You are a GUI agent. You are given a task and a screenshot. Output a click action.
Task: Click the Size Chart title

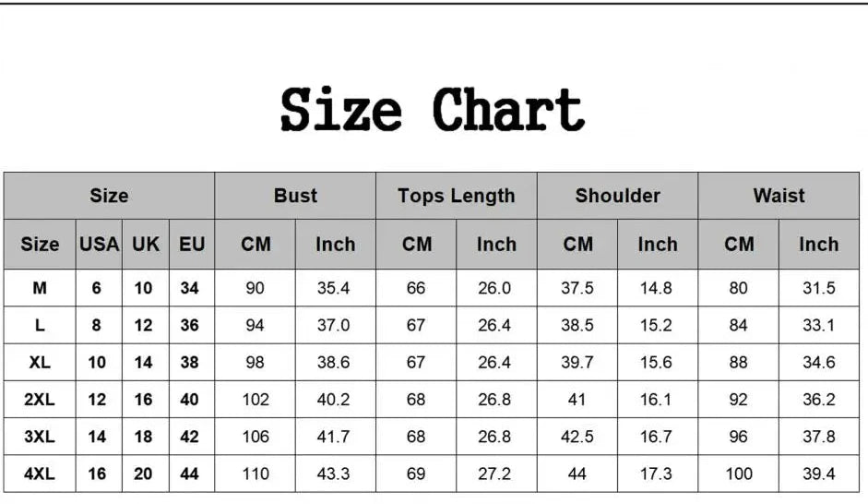tap(432, 110)
